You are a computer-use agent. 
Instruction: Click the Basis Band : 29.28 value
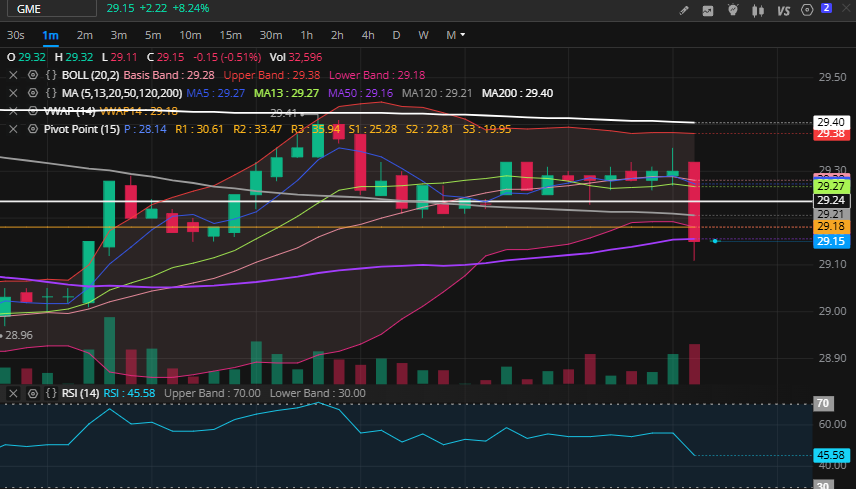pos(169,75)
